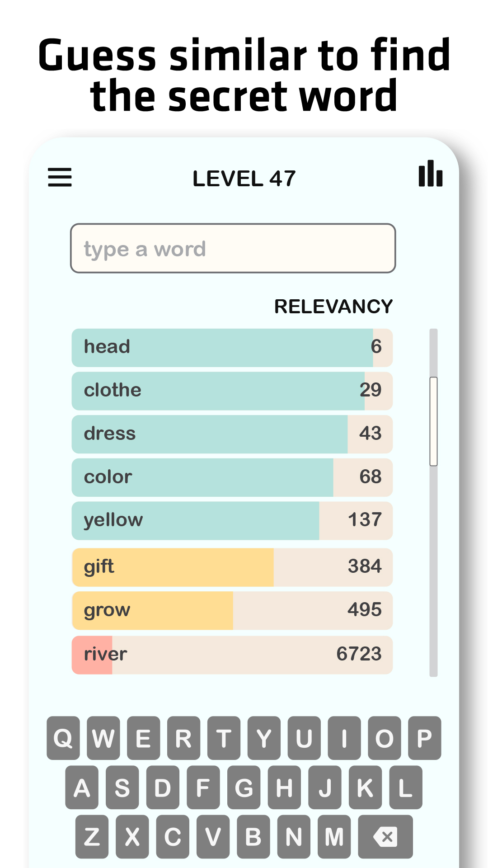Image resolution: width=488 pixels, height=868 pixels.
Task: Select the 'head' guess row
Action: coord(232,348)
